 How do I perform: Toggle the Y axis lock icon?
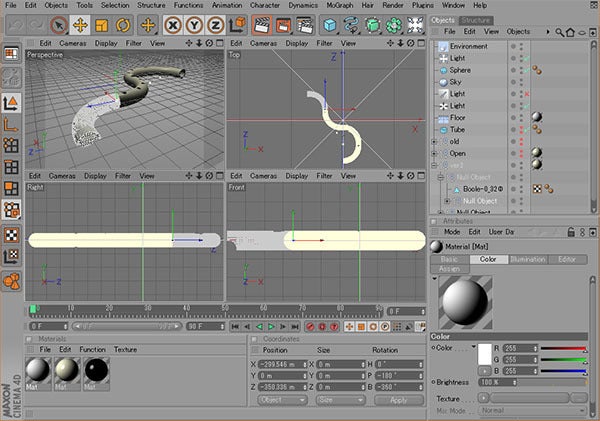pos(196,25)
